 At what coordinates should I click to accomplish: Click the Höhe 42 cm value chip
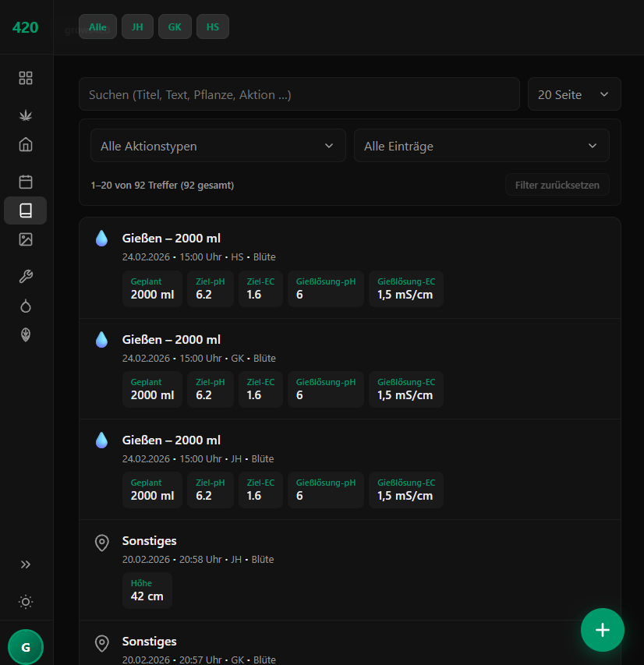click(147, 590)
